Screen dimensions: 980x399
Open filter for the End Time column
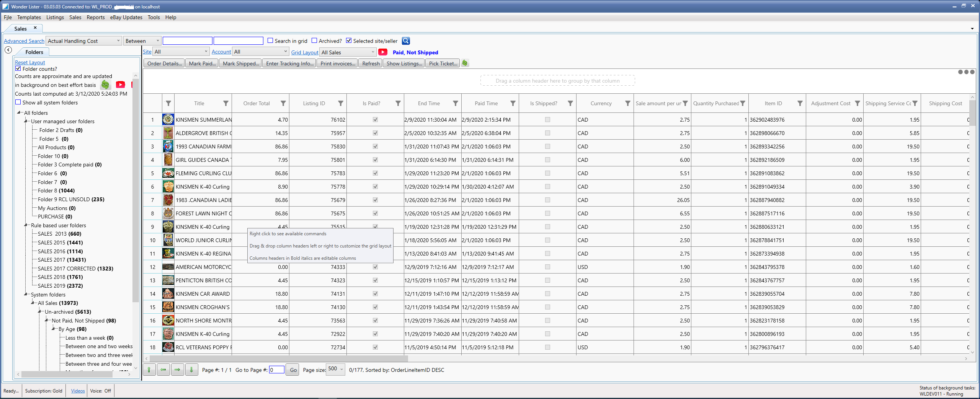coord(456,103)
